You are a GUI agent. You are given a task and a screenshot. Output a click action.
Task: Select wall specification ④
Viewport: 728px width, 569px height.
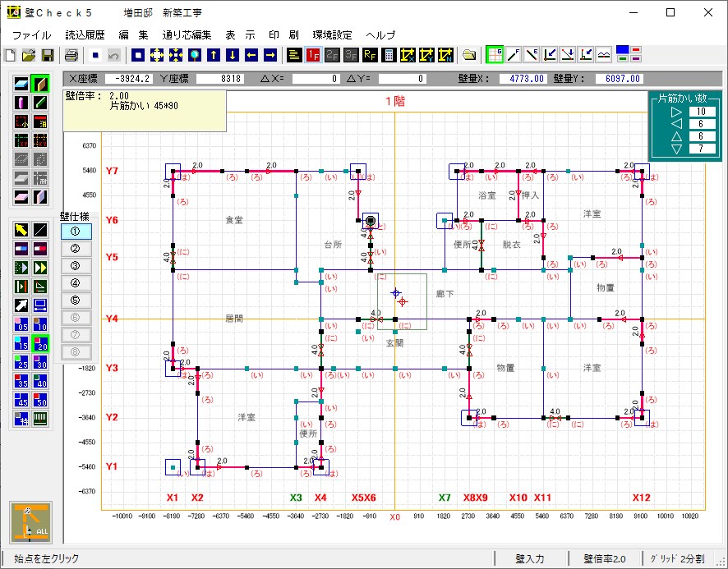pos(76,283)
